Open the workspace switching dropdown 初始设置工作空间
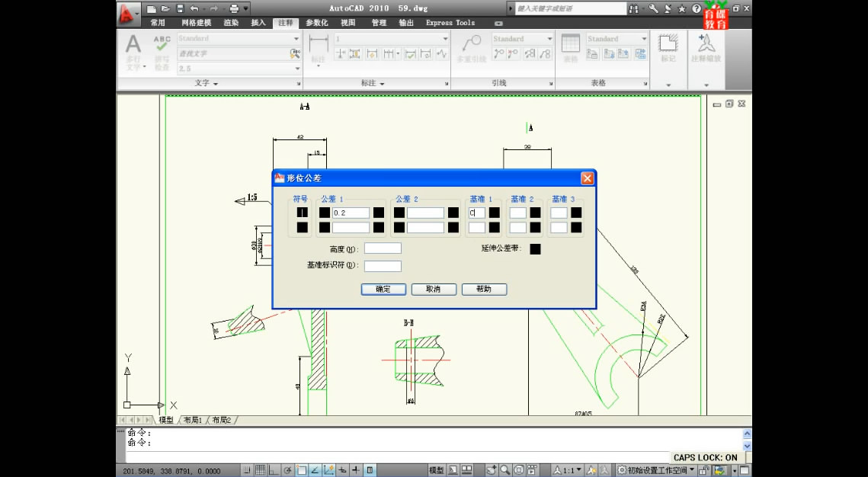 pyautogui.click(x=655, y=470)
